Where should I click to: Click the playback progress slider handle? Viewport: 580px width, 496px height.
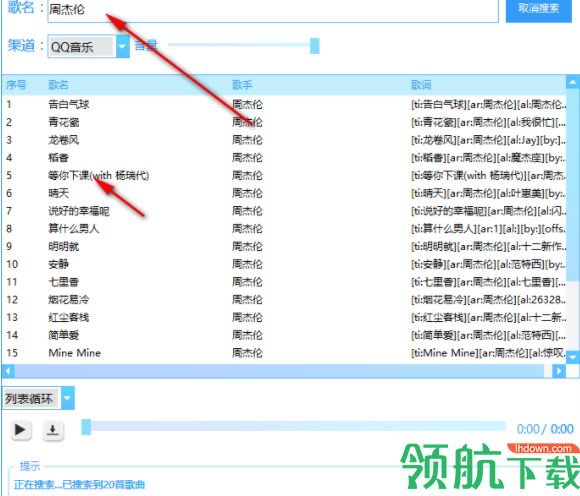[86, 427]
